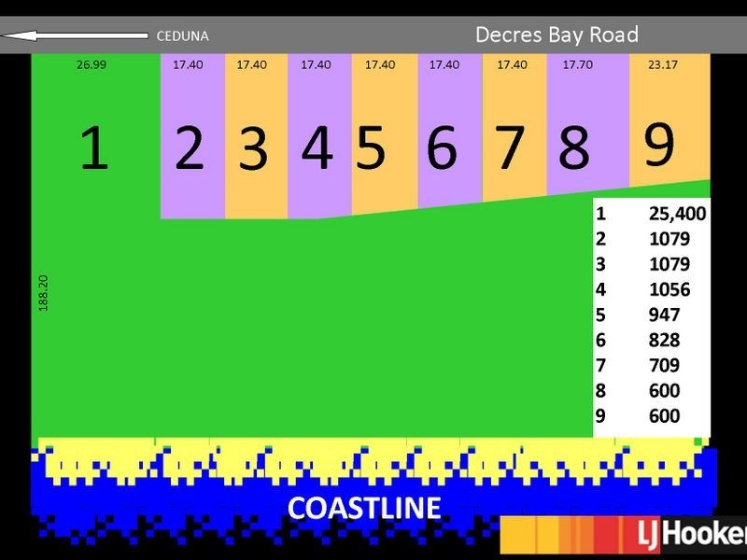The image size is (747, 560).
Task: Click the COASTLINE text
Action: [364, 508]
